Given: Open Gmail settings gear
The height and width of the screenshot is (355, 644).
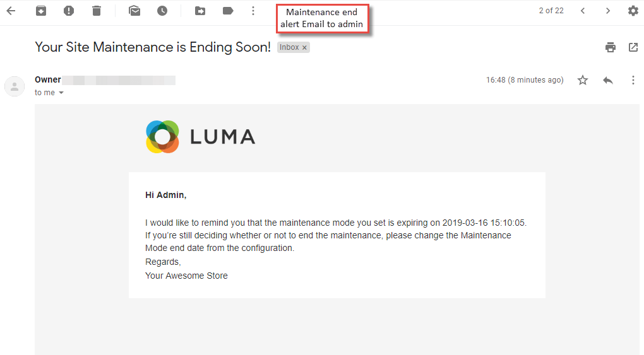Looking at the screenshot, I should 633,11.
